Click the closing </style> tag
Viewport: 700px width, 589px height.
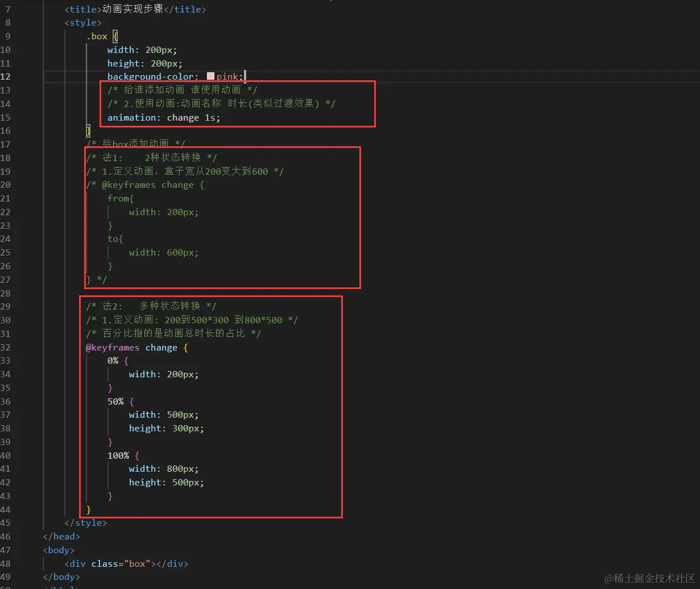(x=86, y=523)
